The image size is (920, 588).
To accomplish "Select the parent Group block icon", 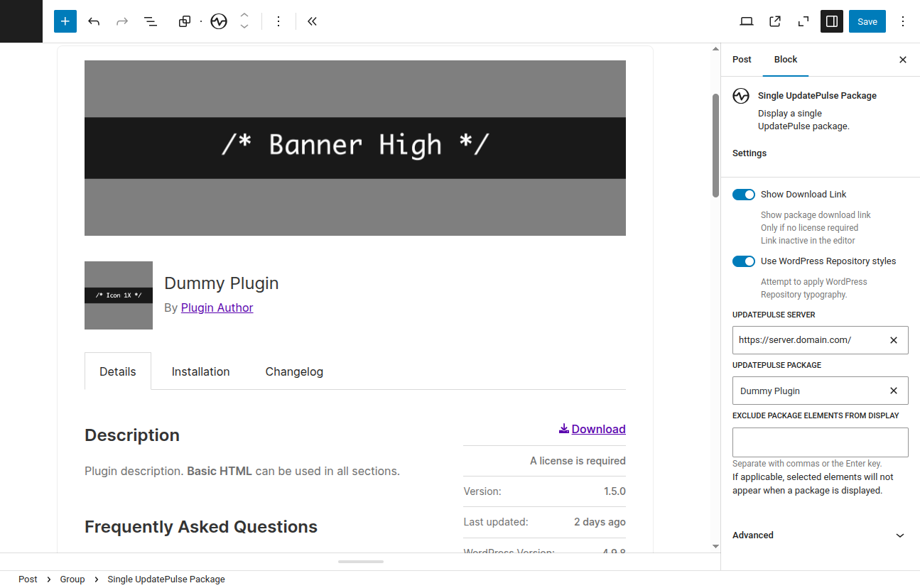I will click(185, 21).
